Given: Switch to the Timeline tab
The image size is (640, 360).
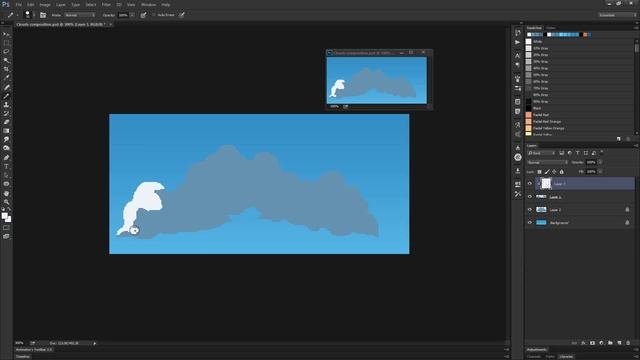Looking at the screenshot, I should point(23,357).
